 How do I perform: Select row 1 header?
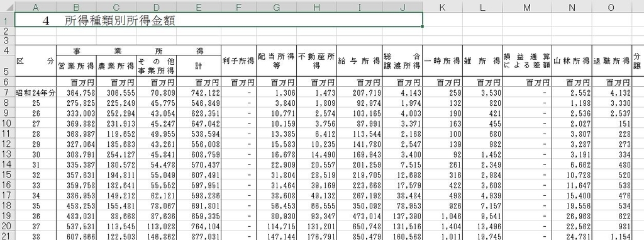[7, 20]
